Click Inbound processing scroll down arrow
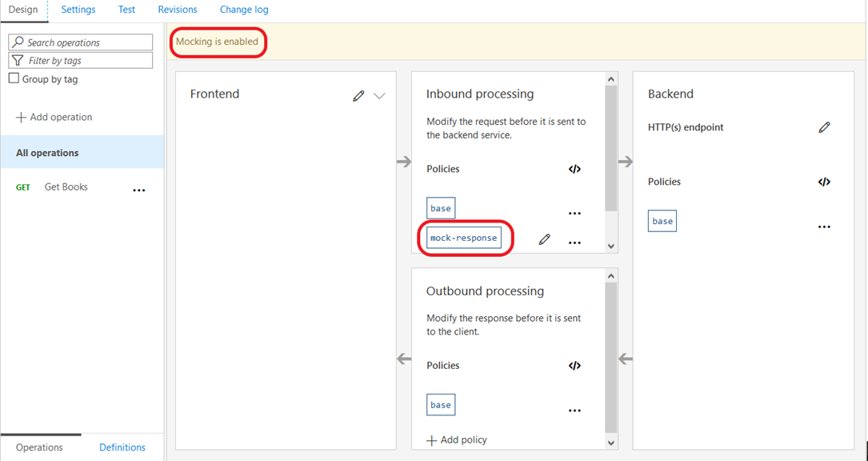The height and width of the screenshot is (461, 868). [x=611, y=246]
